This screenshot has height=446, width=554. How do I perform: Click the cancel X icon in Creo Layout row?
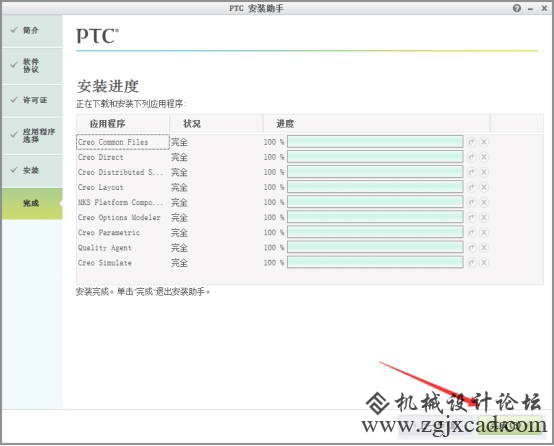pyautogui.click(x=484, y=187)
